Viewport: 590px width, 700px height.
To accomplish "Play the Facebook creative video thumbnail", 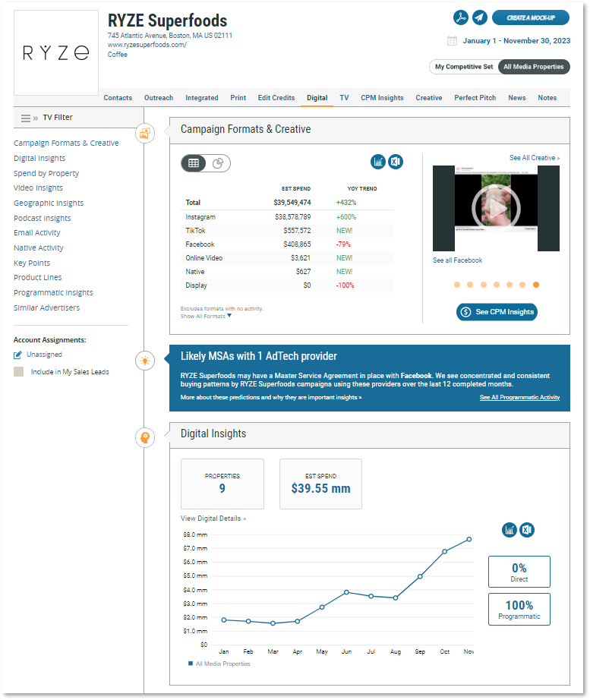I will pyautogui.click(x=496, y=204).
